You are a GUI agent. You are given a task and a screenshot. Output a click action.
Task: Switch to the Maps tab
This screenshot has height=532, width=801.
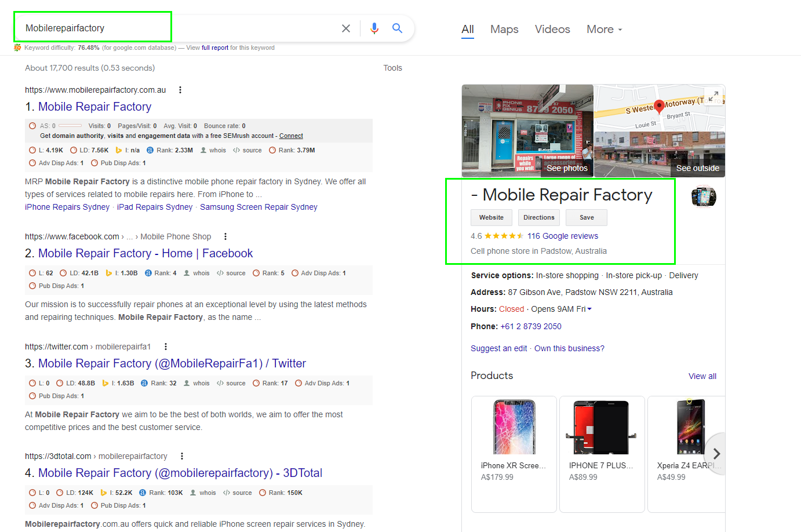[x=504, y=29]
